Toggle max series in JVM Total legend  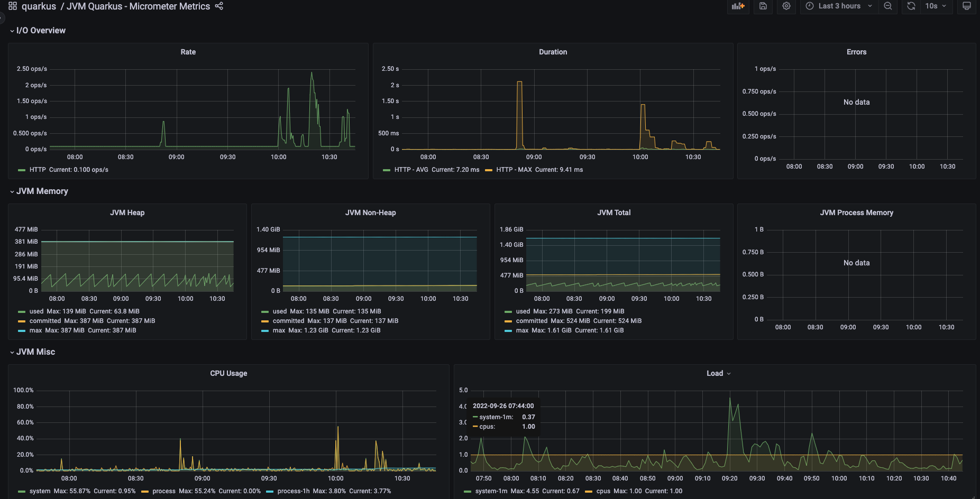[x=522, y=330]
